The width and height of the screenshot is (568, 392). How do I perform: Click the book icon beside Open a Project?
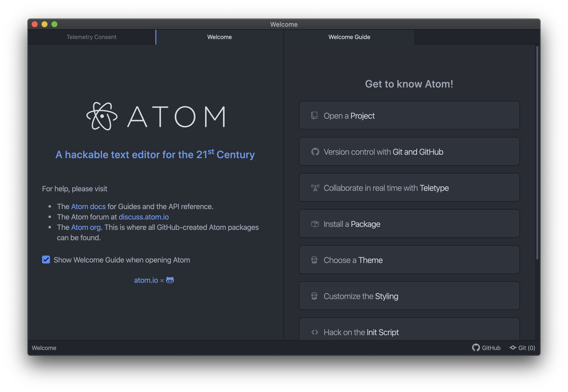pos(314,115)
